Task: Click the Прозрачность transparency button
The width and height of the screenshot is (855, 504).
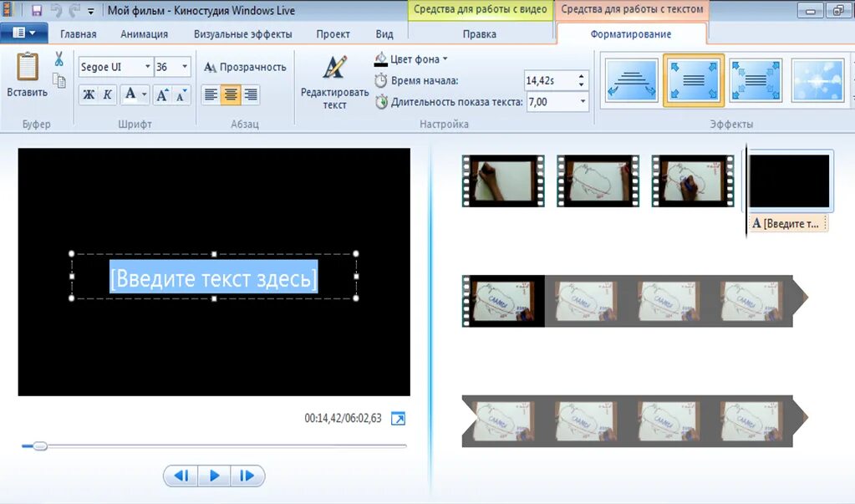Action: pos(245,67)
